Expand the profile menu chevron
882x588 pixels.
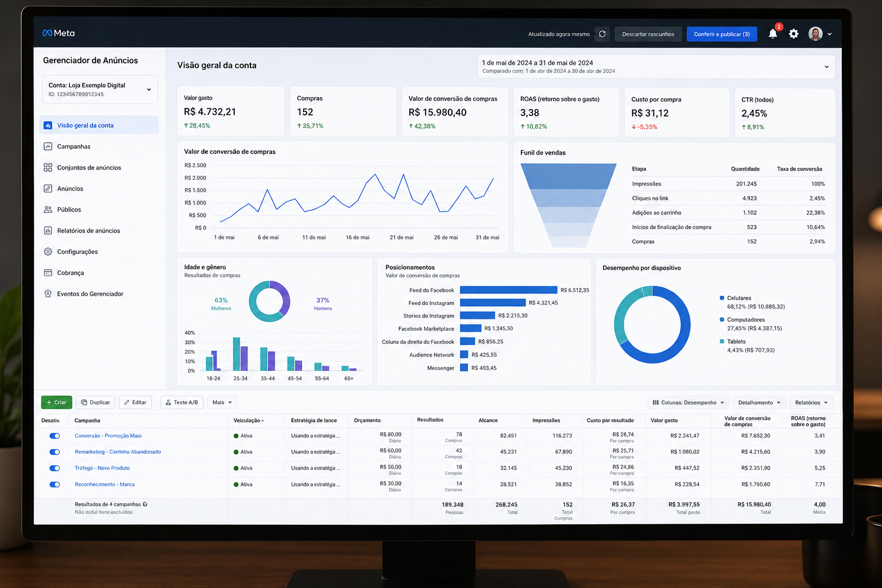click(x=830, y=34)
